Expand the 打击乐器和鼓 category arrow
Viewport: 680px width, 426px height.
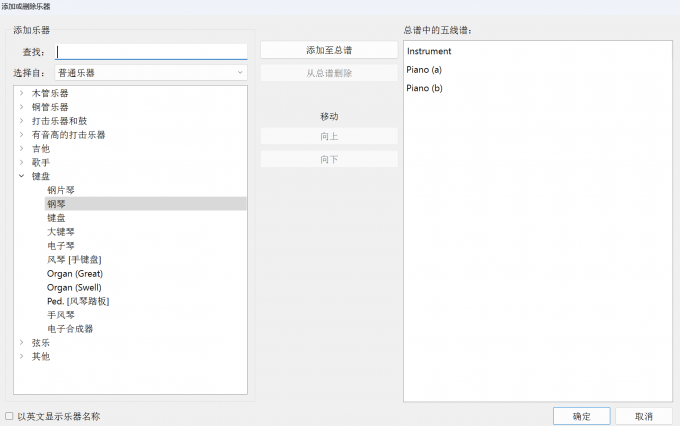[x=21, y=121]
